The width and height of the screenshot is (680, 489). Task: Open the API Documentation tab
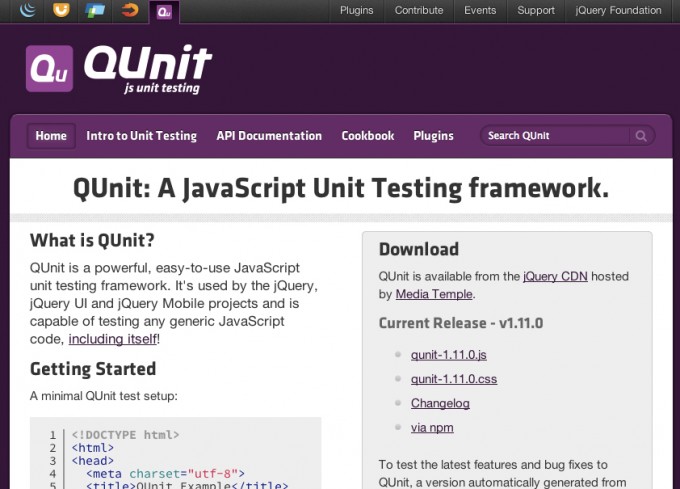pyautogui.click(x=269, y=136)
